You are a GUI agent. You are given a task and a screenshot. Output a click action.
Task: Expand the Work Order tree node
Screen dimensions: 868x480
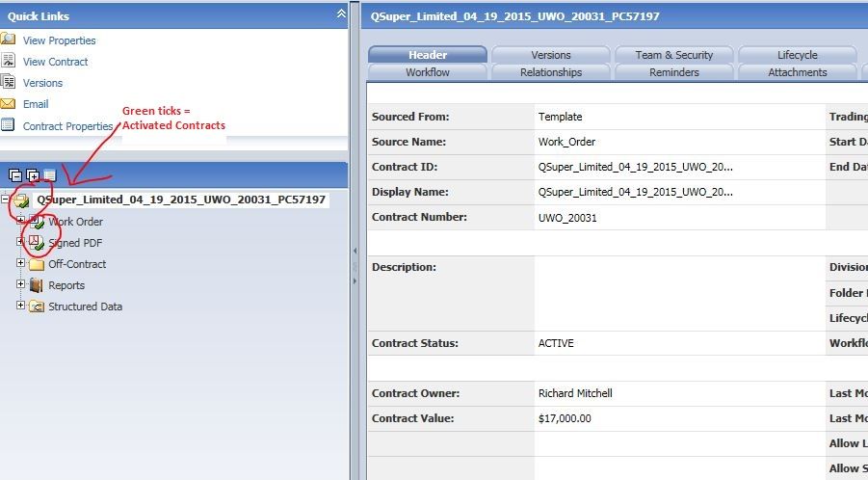pos(20,220)
